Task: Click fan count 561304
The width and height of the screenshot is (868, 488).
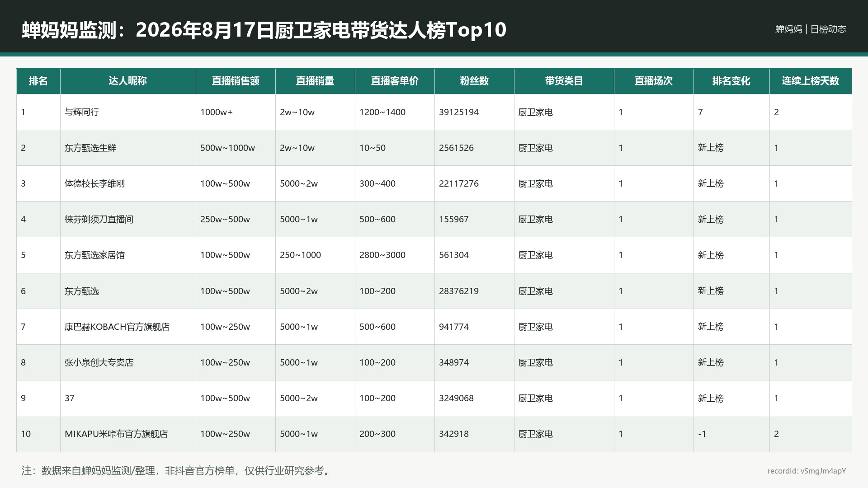Action: (454, 255)
